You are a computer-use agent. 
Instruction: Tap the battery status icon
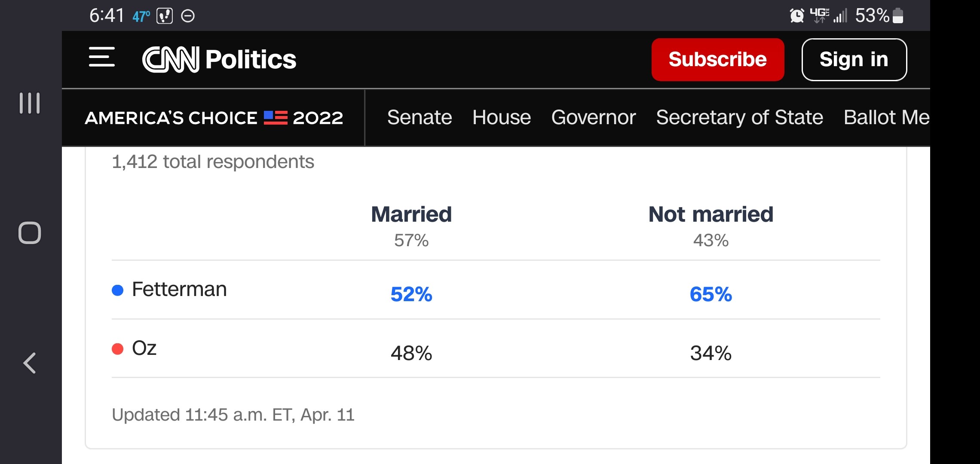(x=898, y=16)
